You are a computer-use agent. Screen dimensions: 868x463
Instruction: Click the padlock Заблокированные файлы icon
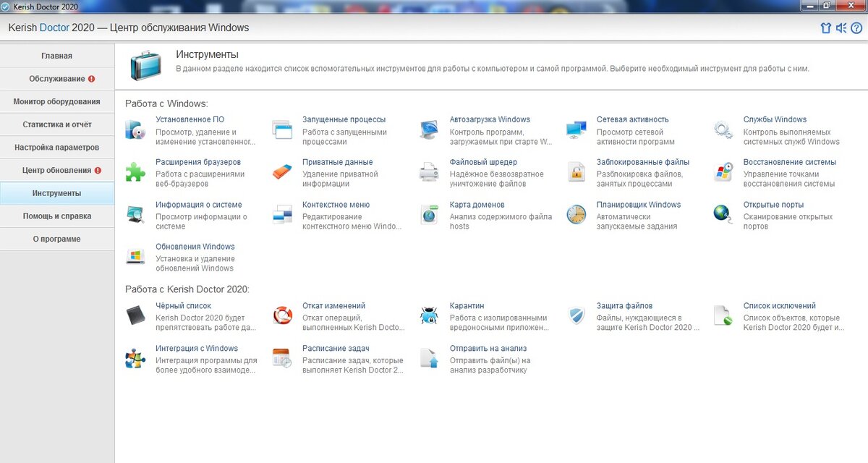(x=576, y=172)
